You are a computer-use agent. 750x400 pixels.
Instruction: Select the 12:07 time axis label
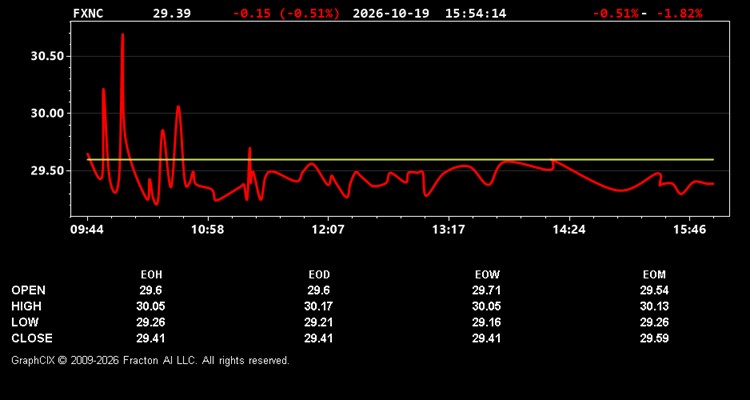328,230
